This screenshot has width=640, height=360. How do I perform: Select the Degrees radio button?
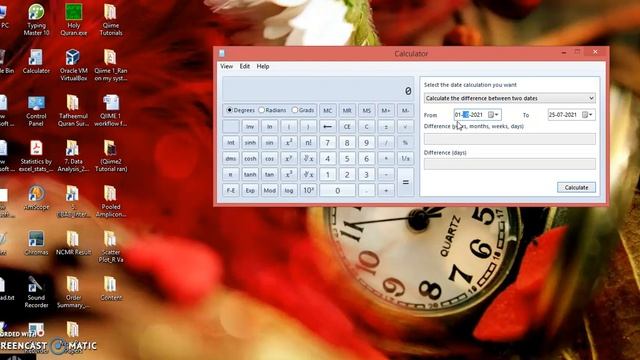(x=229, y=110)
